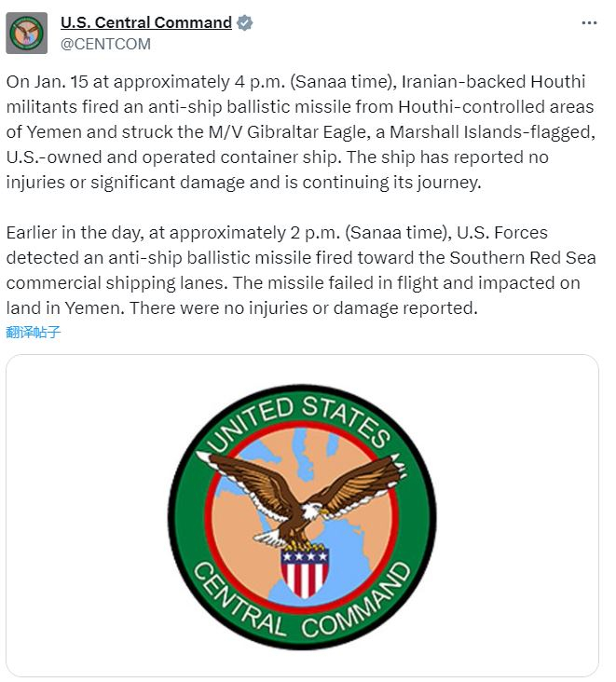Open the three-dot more options menu

point(588,23)
